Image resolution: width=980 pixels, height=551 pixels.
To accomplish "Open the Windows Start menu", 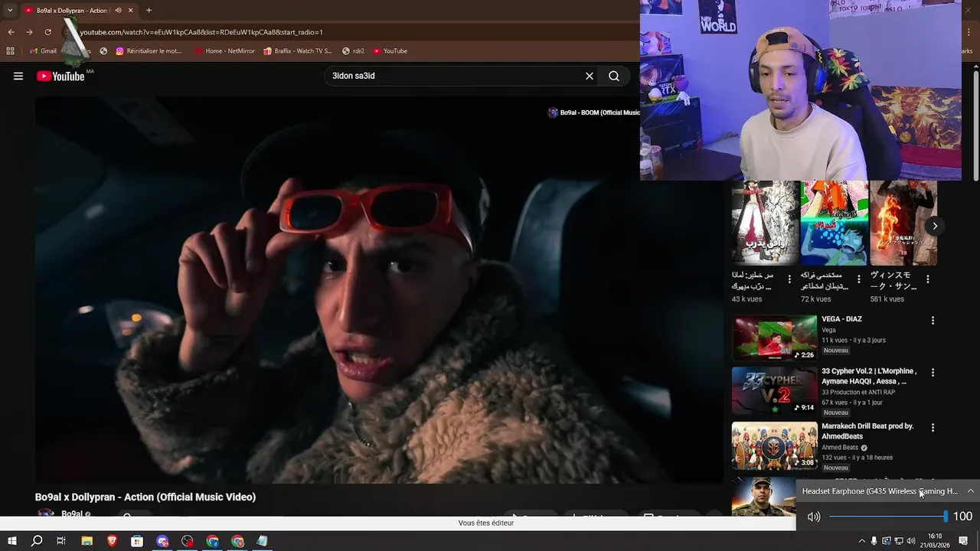I will (11, 541).
